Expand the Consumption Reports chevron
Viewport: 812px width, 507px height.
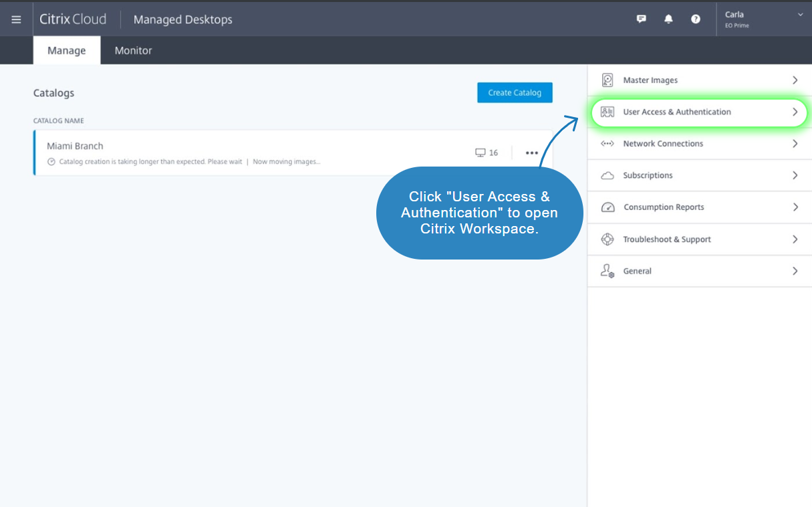pos(795,207)
